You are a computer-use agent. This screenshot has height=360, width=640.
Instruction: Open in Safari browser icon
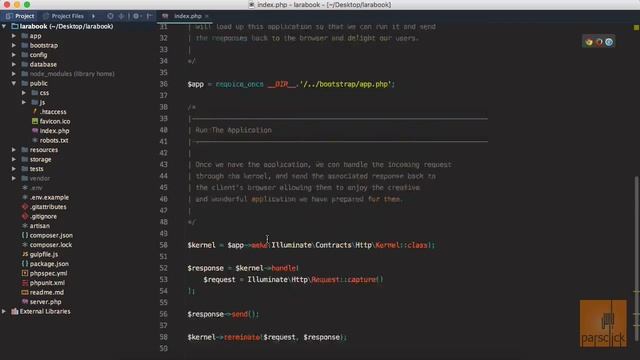pos(609,42)
